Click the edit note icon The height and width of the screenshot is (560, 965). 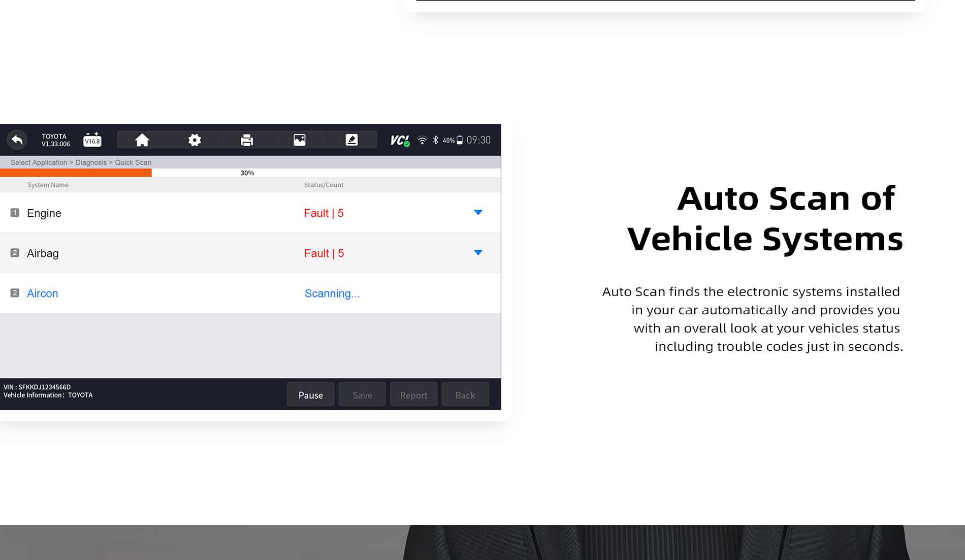tap(351, 140)
